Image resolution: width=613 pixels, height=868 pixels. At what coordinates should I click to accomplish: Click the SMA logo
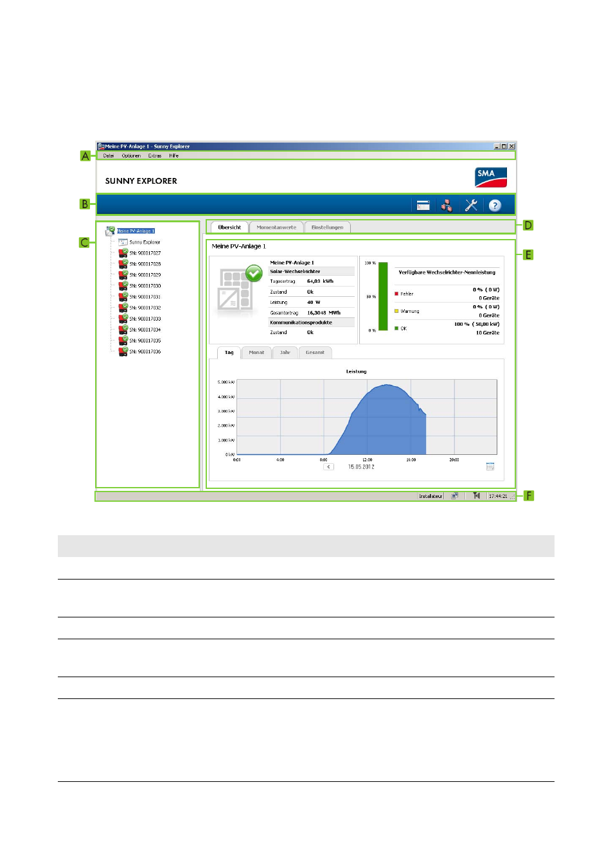(491, 177)
